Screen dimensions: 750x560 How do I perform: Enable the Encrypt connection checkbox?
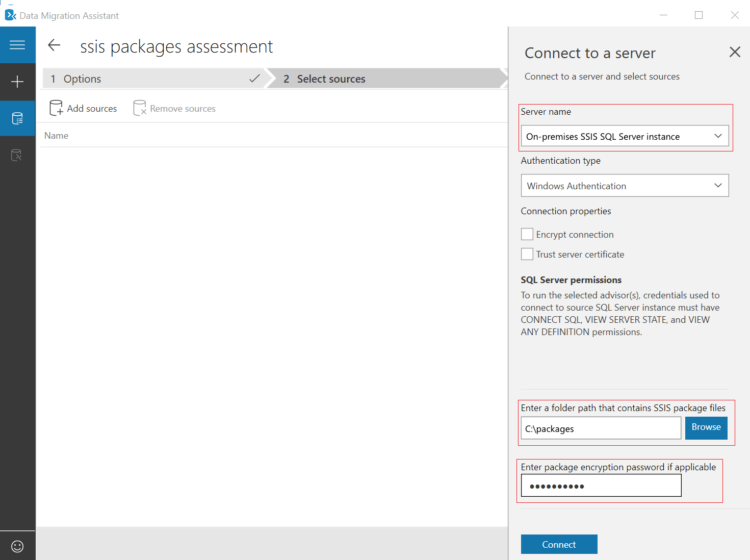[527, 234]
